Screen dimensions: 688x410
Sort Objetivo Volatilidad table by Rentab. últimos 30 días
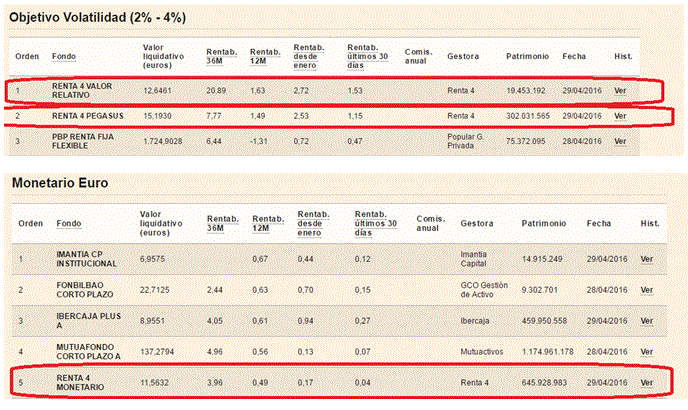(368, 57)
